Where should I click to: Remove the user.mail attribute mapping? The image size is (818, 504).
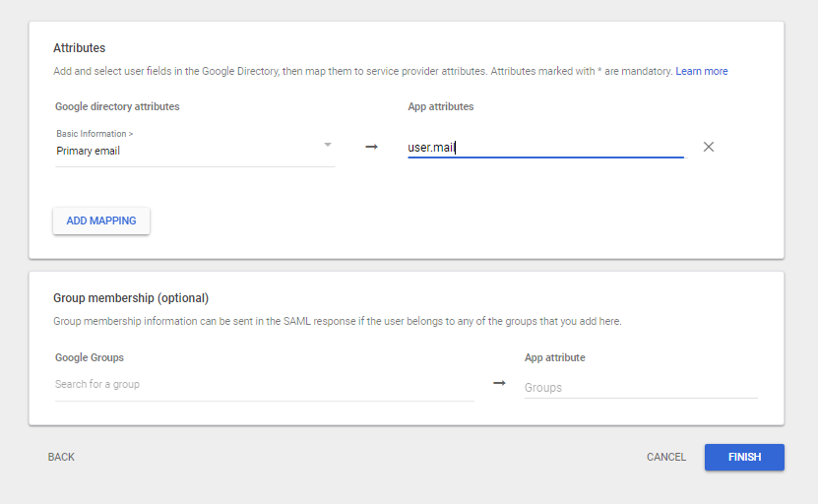coord(709,147)
